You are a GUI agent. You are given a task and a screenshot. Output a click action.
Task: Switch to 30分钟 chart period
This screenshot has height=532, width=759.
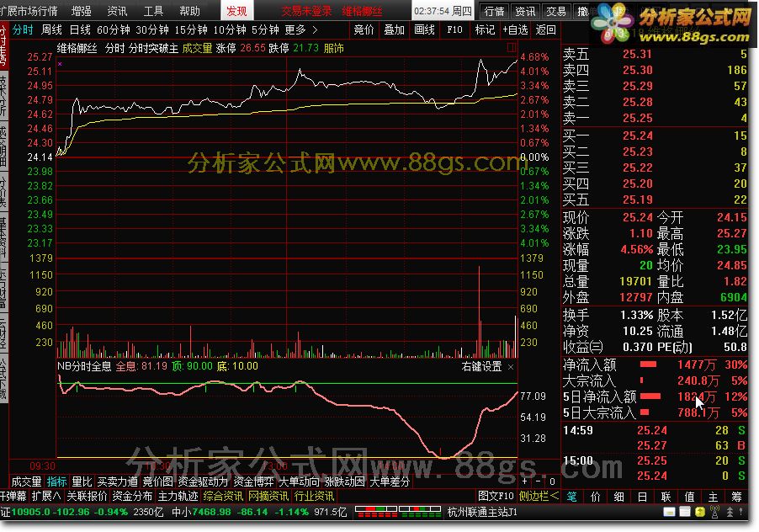coord(152,30)
